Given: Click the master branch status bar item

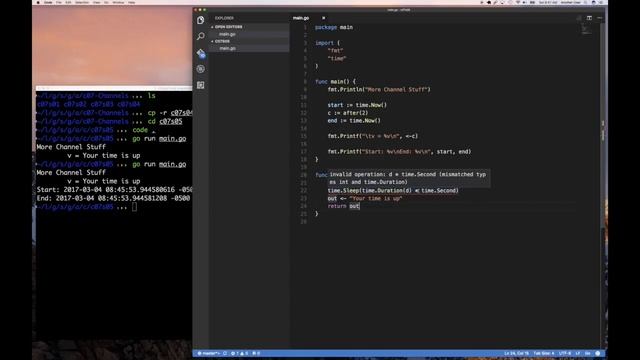Looking at the screenshot, I should (x=209, y=353).
